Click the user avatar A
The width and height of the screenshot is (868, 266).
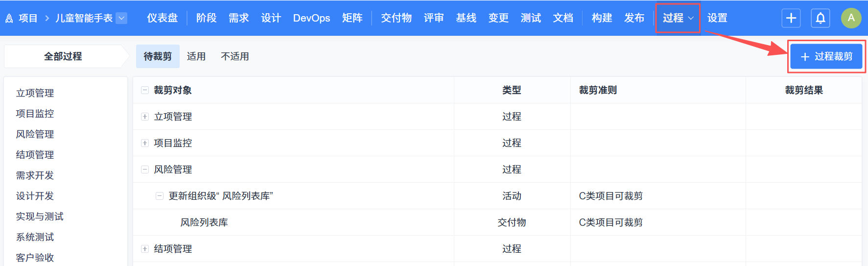click(851, 18)
